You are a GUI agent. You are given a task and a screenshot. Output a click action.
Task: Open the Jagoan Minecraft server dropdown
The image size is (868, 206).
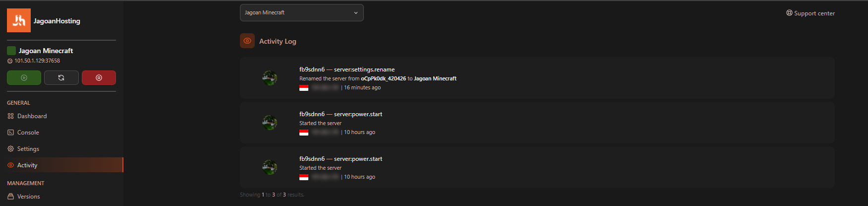(x=301, y=13)
